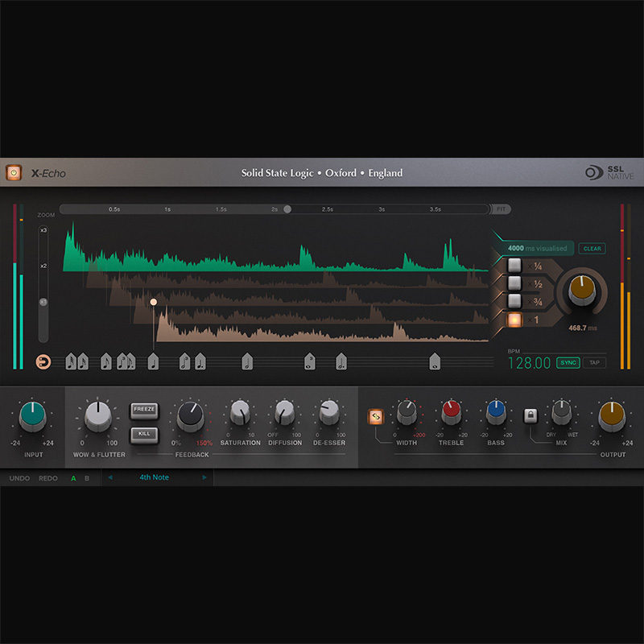Click the delay time knob
The height and width of the screenshot is (644, 644).
582,291
